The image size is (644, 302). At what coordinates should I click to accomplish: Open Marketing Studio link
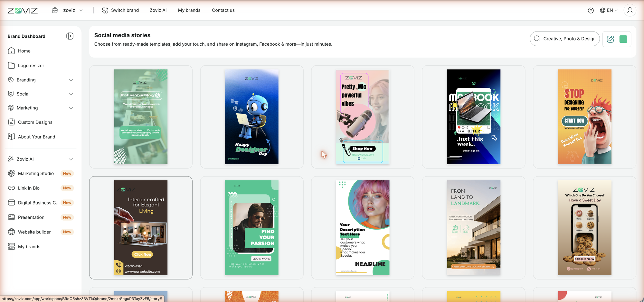36,173
